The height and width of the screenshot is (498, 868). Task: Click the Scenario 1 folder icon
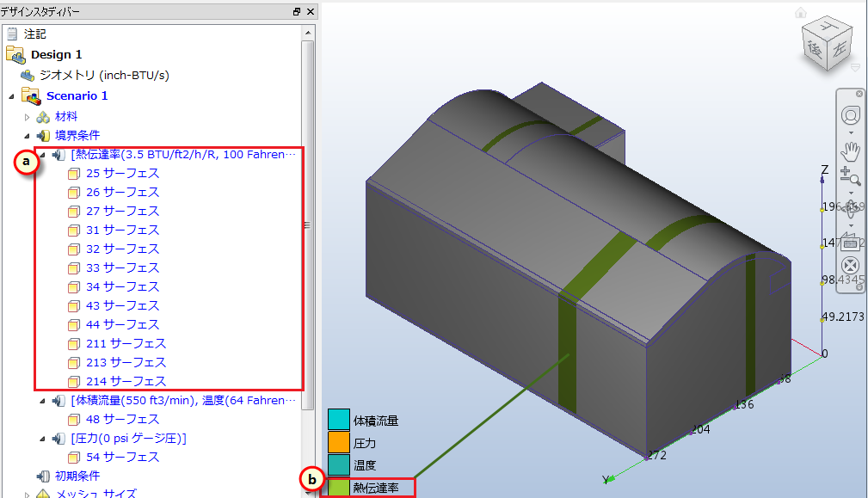point(32,95)
